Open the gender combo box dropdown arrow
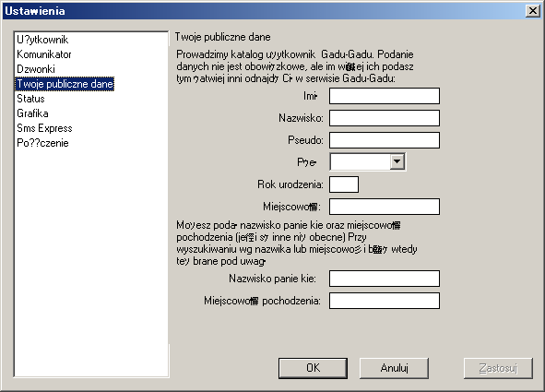 (x=397, y=161)
